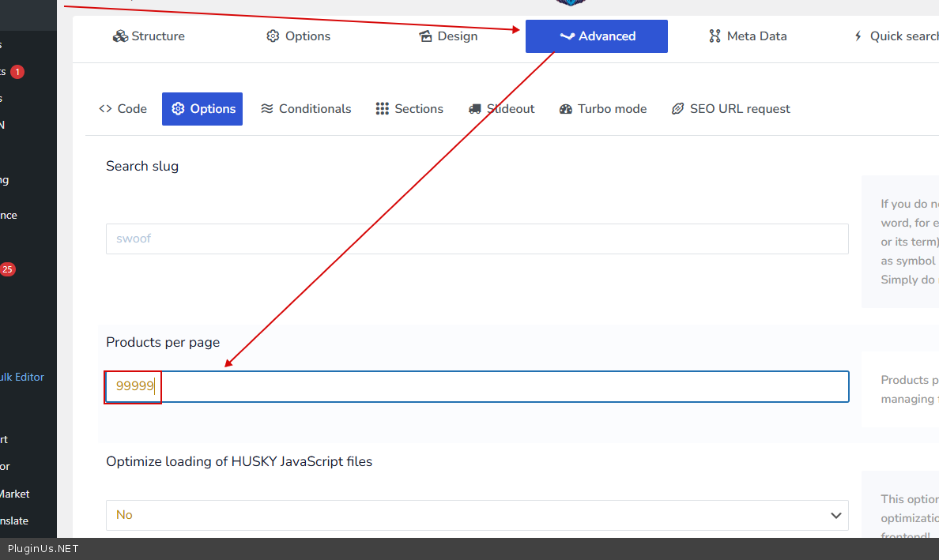Viewport: 939px width, 560px height.
Task: Open the Translate item in the sidebar
Action: click(x=14, y=521)
